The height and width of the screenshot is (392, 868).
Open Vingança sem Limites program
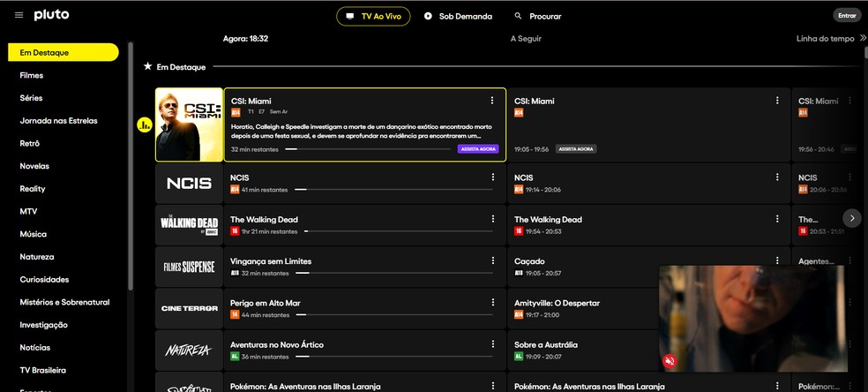coord(365,267)
